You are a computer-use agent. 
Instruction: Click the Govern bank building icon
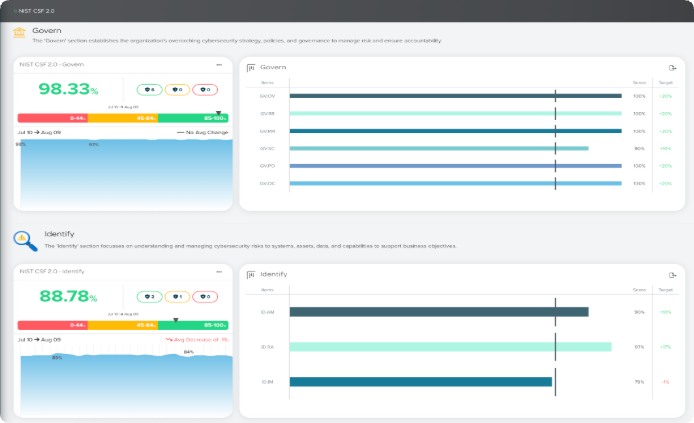tap(19, 32)
